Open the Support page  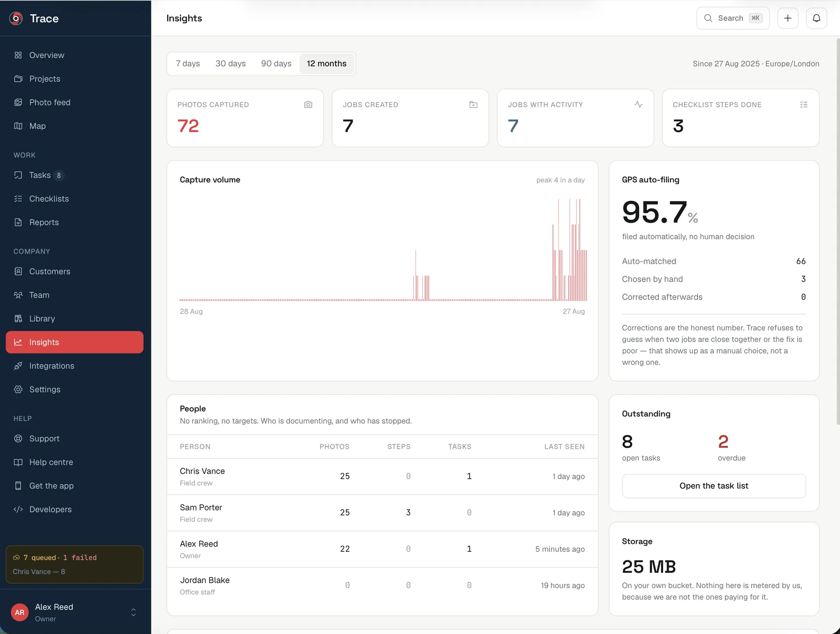tap(74, 438)
